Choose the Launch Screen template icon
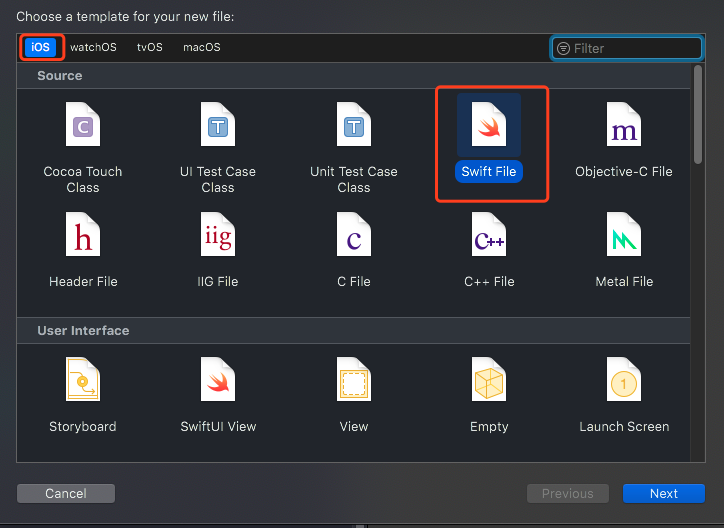This screenshot has width=724, height=528. [624, 379]
